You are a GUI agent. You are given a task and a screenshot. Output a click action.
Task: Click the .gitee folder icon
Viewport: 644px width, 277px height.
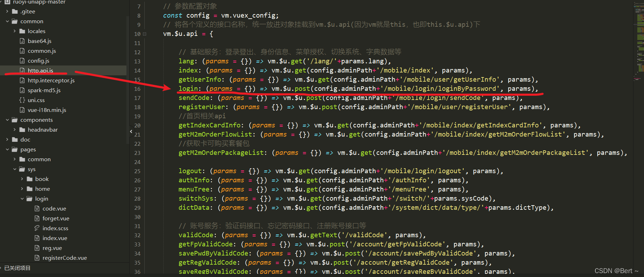point(15,12)
